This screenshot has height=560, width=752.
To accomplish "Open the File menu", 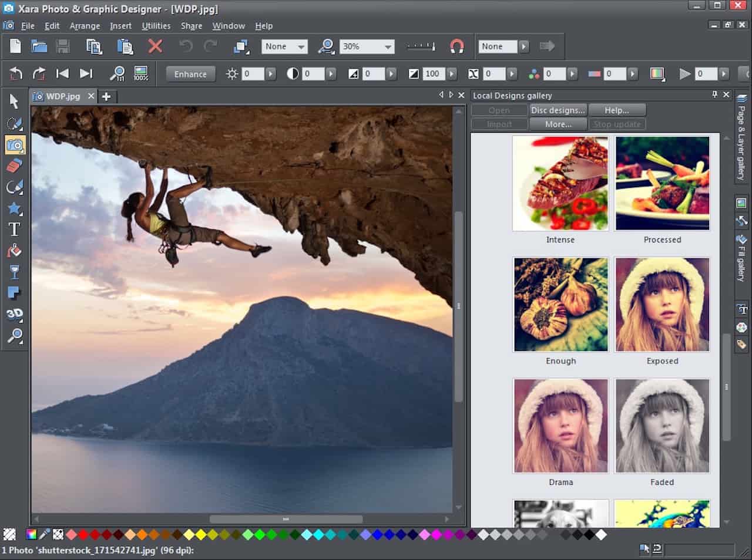I will [28, 26].
